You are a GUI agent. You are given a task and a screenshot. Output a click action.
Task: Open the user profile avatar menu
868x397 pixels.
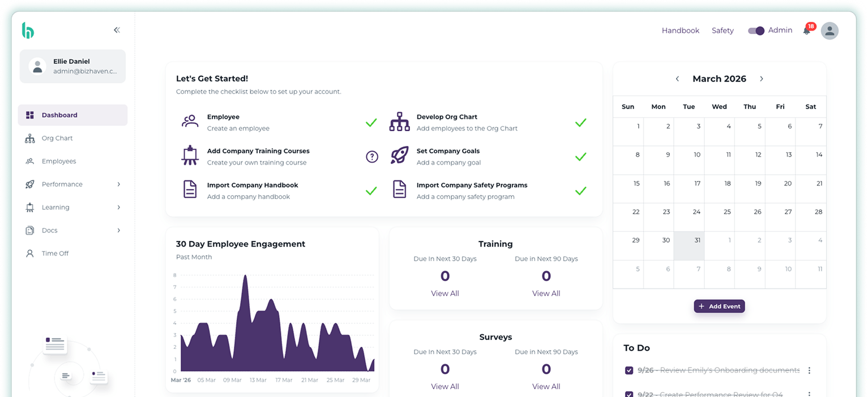(x=829, y=31)
